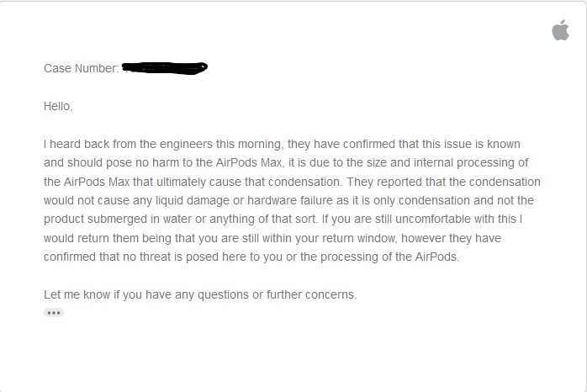The image size is (587, 392).
Task: Click the Apple logo icon
Action: coord(560,31)
